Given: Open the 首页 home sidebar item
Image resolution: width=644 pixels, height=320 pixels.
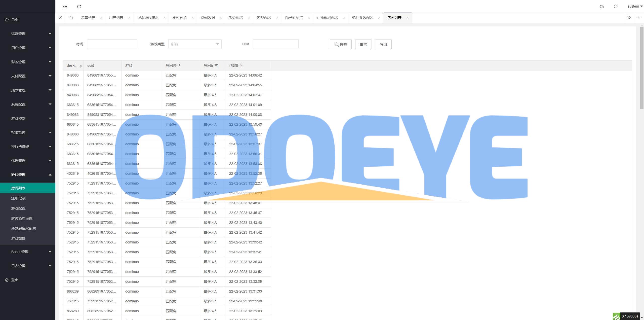Looking at the screenshot, I should [x=28, y=20].
